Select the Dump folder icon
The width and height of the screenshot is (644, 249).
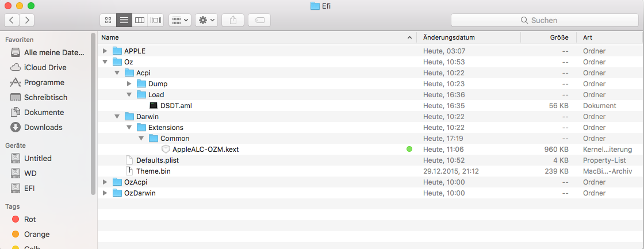click(x=141, y=84)
